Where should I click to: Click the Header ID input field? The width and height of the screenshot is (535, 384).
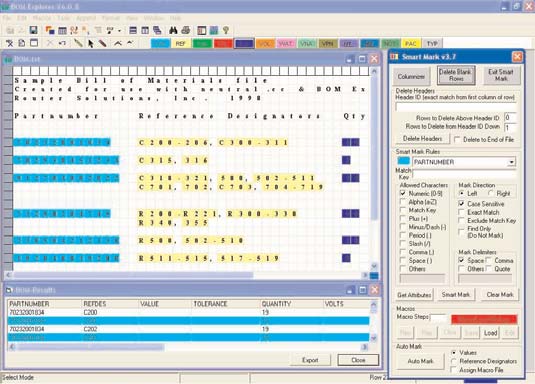(456, 107)
